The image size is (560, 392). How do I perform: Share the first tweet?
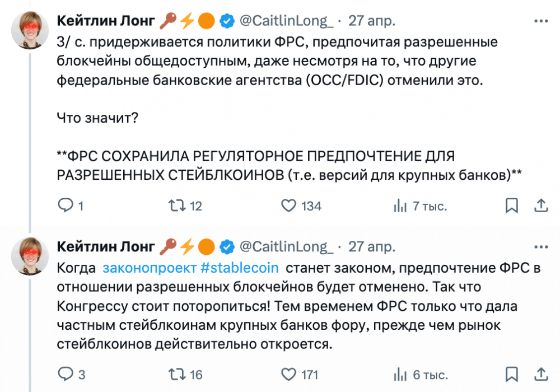click(540, 206)
